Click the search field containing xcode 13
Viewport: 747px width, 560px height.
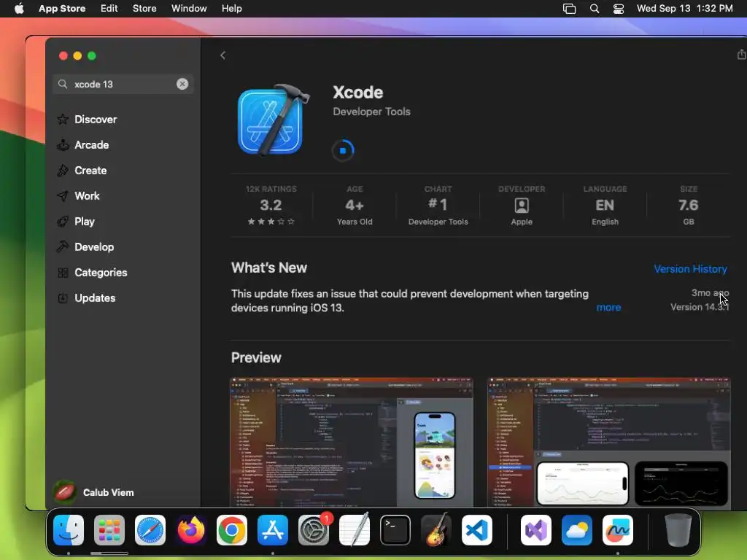pyautogui.click(x=123, y=85)
